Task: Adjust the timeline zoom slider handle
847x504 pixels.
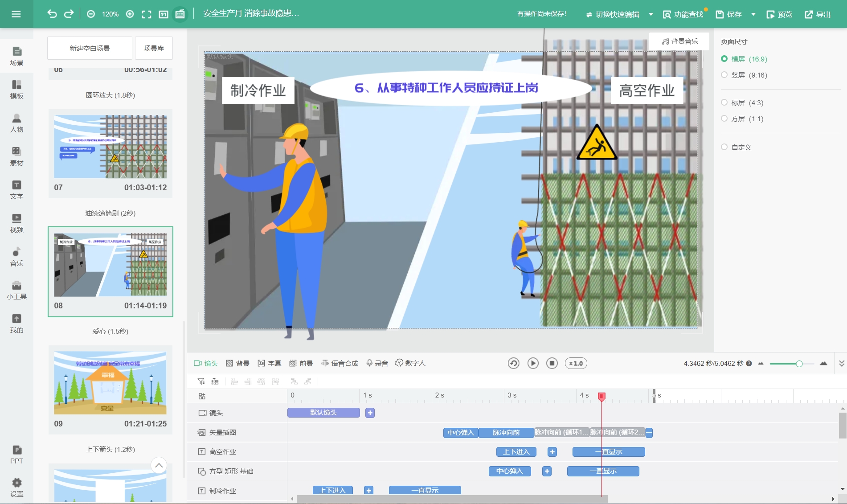Action: [799, 364]
